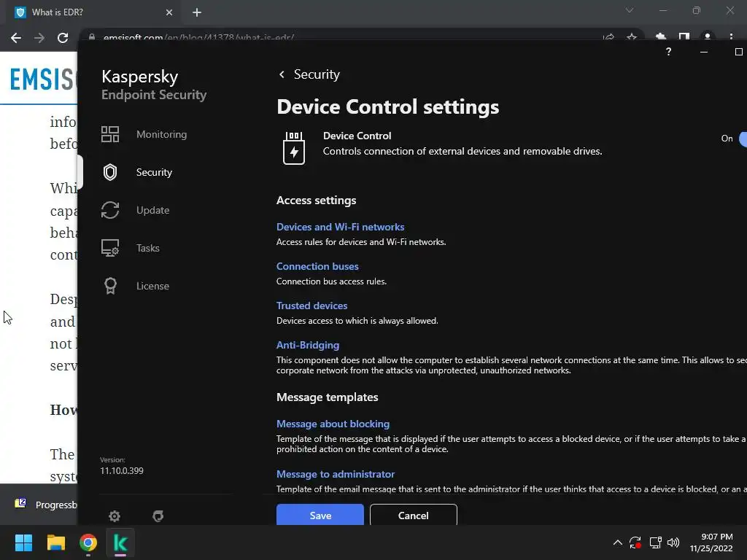Toggle Chrome side panel icon
The width and height of the screenshot is (747, 560).
point(684,36)
